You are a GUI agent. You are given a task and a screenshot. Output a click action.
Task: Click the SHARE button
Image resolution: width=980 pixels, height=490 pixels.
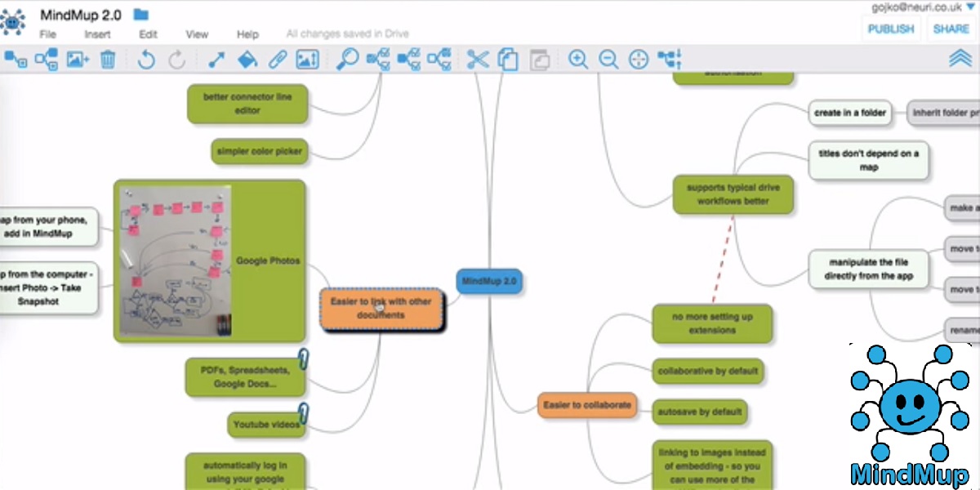(951, 29)
